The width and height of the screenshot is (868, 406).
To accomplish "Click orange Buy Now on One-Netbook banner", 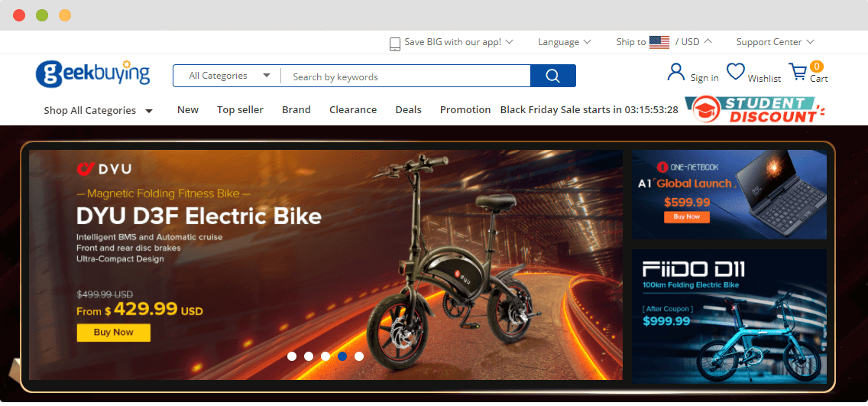I will [x=686, y=216].
